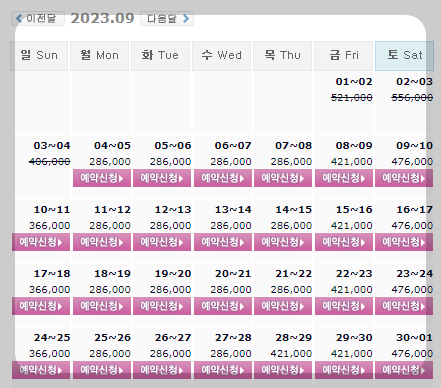Request reservation for 05~06
Screen dimensions: 441x388
[x=162, y=178]
